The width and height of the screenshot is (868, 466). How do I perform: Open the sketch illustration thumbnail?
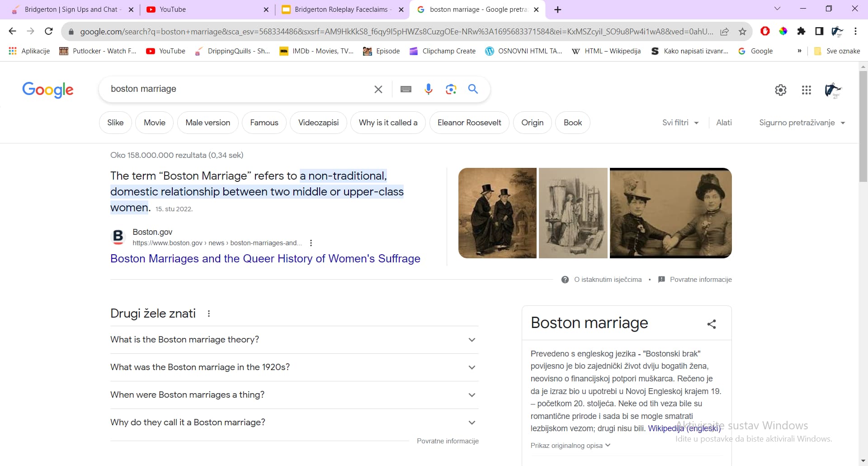pyautogui.click(x=573, y=213)
